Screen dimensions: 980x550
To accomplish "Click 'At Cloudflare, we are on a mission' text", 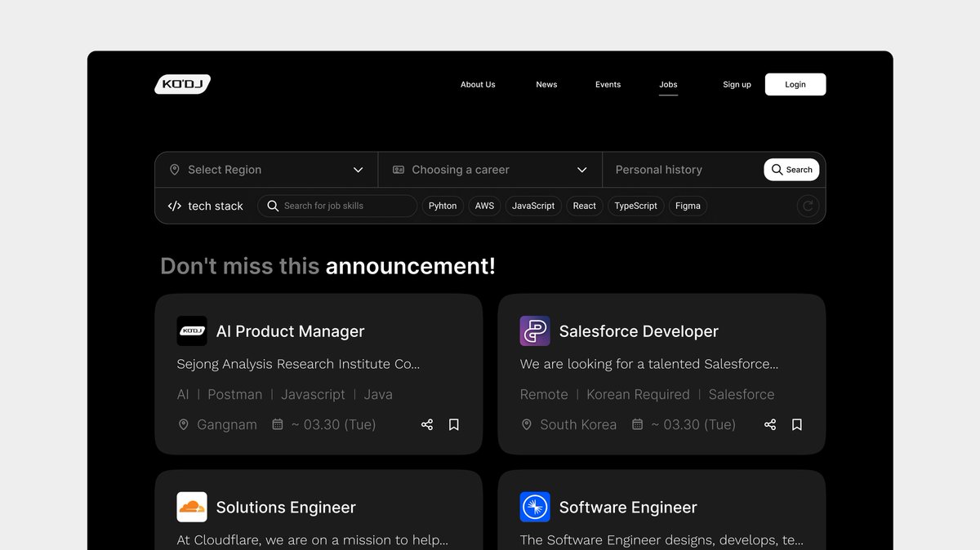I will click(x=313, y=540).
